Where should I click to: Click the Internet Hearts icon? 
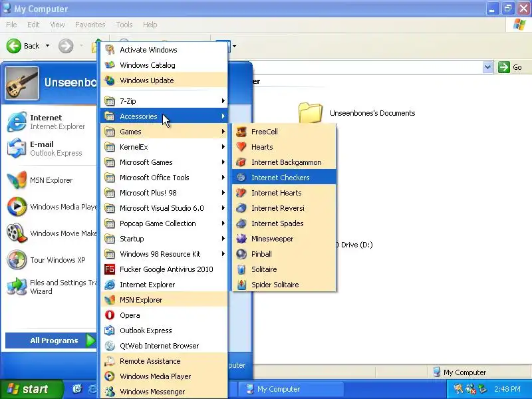tap(241, 193)
